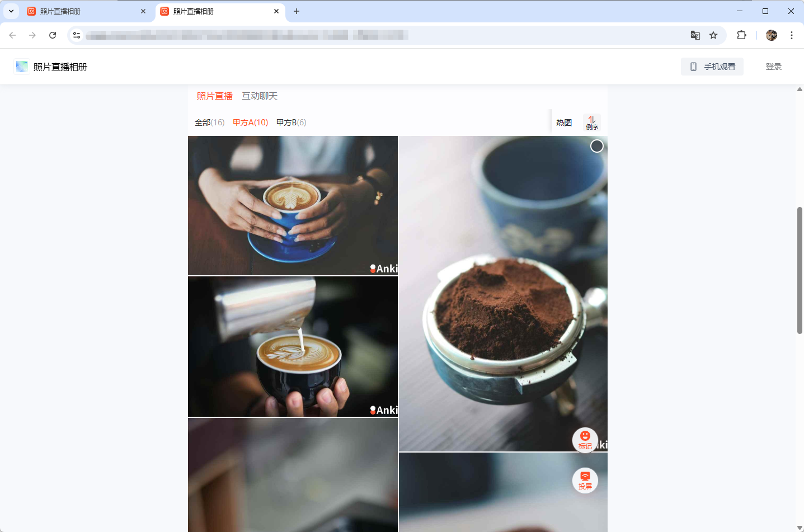Click the 照片直播相册 page header title
Image resolution: width=804 pixels, height=532 pixels.
60,67
